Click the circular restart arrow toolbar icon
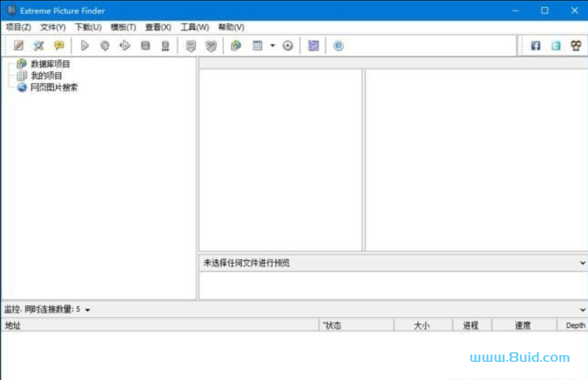588x380 pixels. (x=105, y=46)
